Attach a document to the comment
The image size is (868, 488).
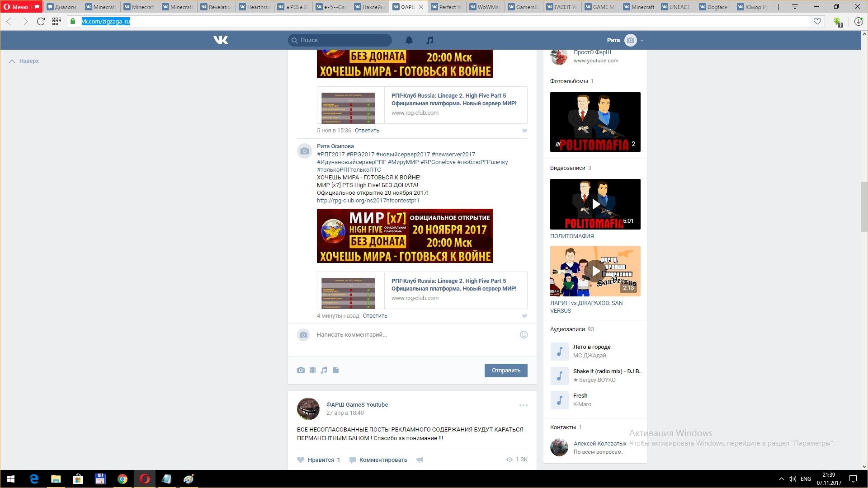tap(336, 370)
